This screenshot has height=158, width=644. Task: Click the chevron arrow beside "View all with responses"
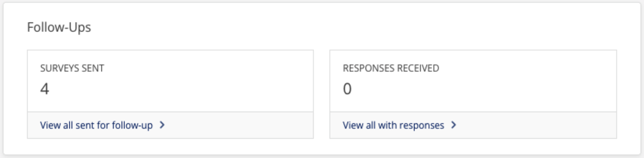[x=454, y=125]
